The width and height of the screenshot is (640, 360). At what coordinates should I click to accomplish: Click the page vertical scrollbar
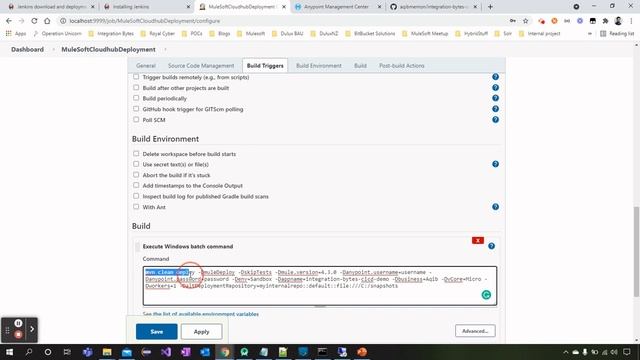point(636,251)
